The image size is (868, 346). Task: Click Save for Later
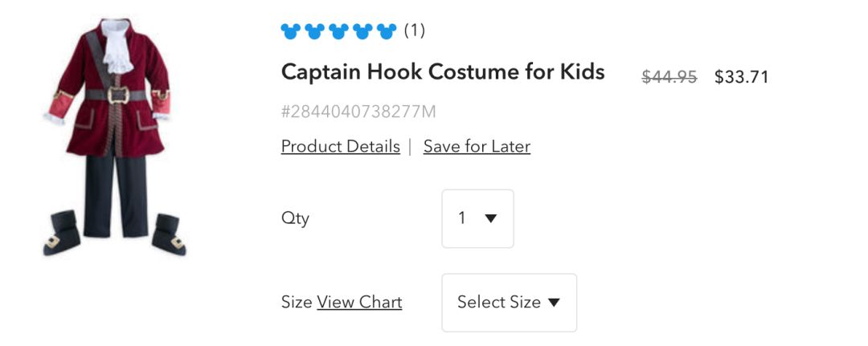tap(477, 147)
